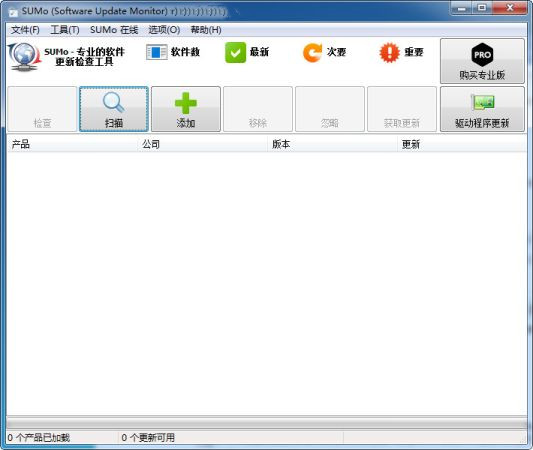Click the disabled 忽略 button
Image resolution: width=533 pixels, height=450 pixels.
[x=330, y=109]
